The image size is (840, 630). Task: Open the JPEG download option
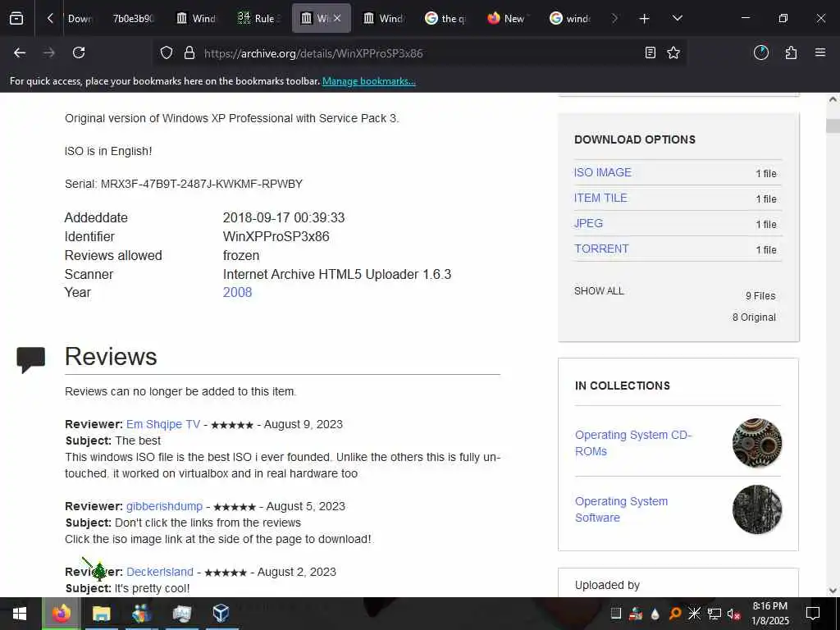point(588,223)
